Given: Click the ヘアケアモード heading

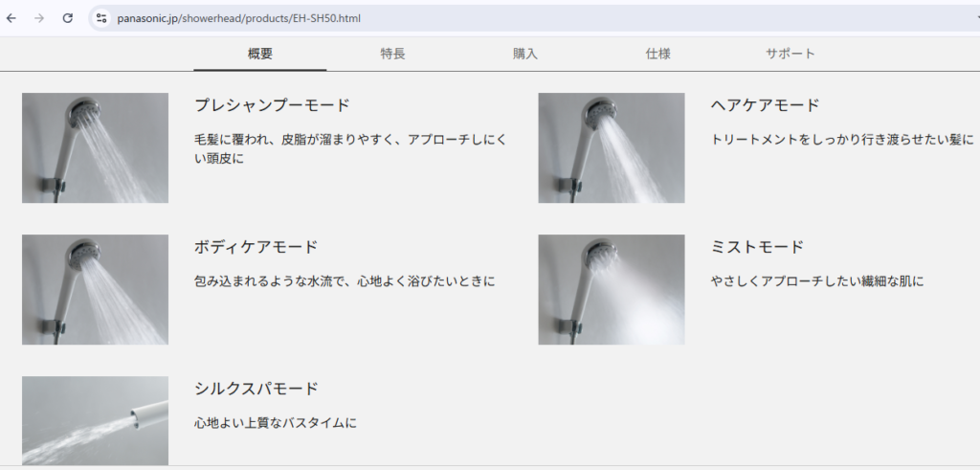Looking at the screenshot, I should (x=765, y=105).
